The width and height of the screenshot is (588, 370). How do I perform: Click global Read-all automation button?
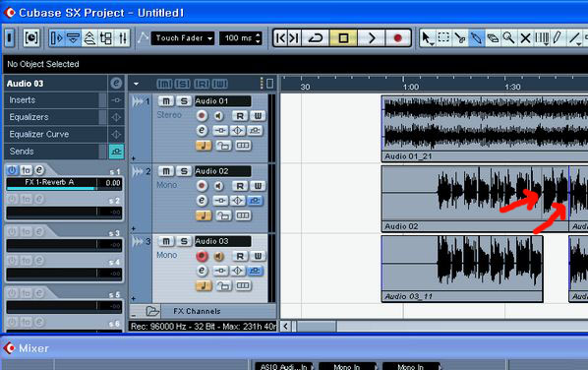(x=202, y=84)
